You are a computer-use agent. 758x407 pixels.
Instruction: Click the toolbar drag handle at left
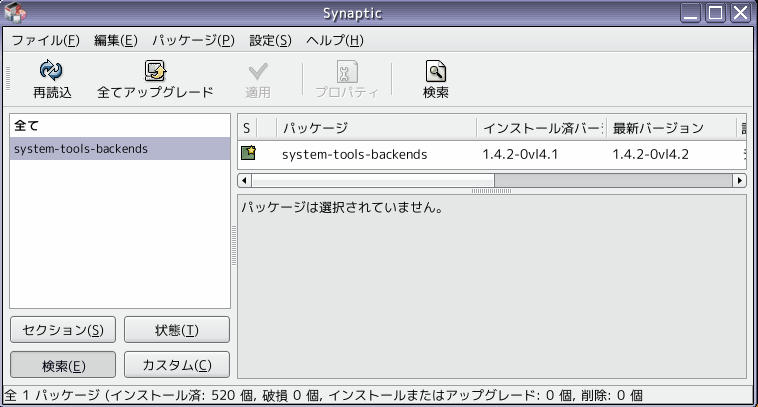pos(8,78)
